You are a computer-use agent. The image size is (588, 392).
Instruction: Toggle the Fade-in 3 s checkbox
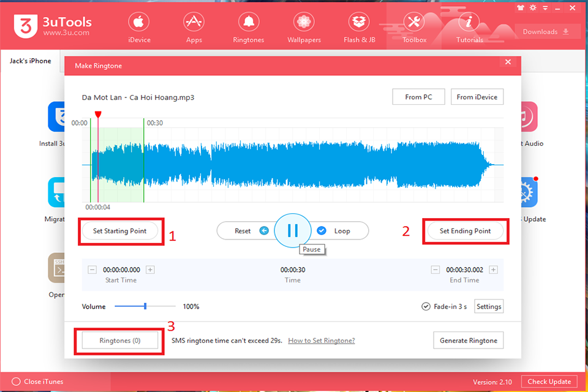click(x=426, y=306)
